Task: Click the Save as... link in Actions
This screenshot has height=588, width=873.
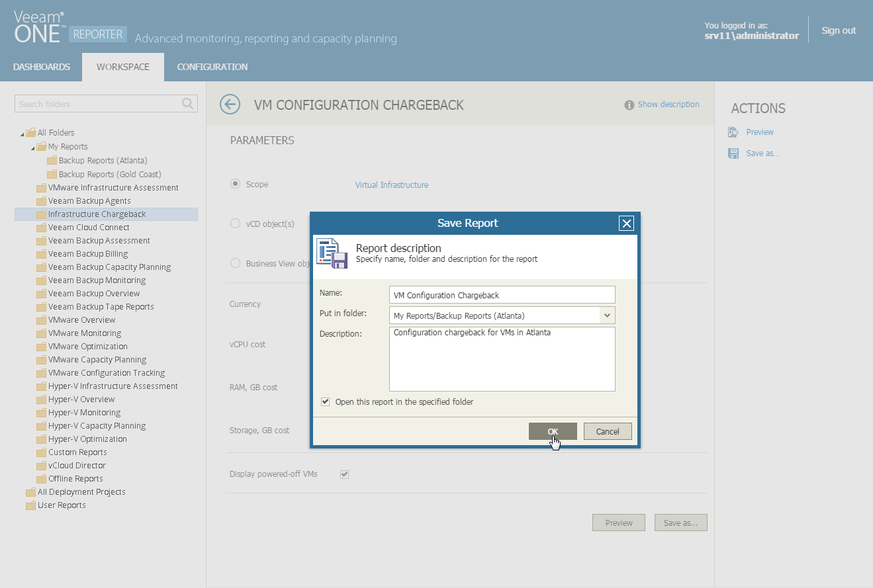Action: click(x=763, y=153)
